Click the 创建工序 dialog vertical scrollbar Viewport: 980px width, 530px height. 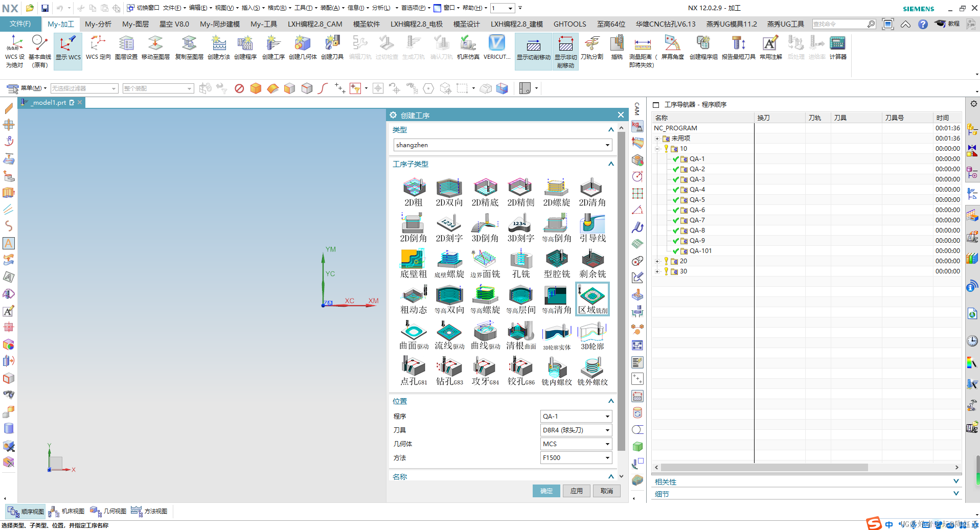coord(621,291)
